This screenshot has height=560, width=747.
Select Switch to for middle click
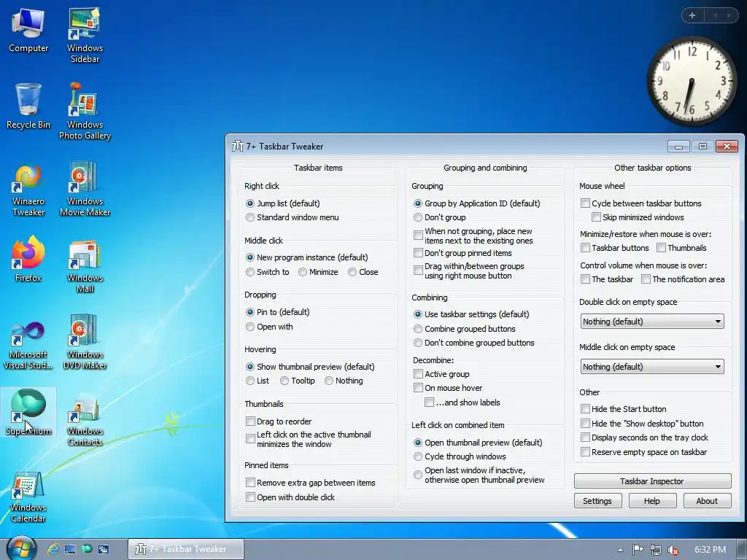(267, 272)
